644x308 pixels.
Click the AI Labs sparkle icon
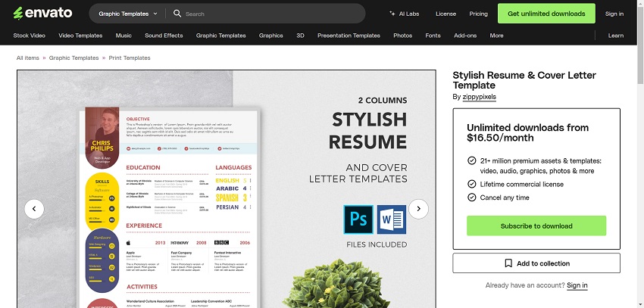point(392,14)
